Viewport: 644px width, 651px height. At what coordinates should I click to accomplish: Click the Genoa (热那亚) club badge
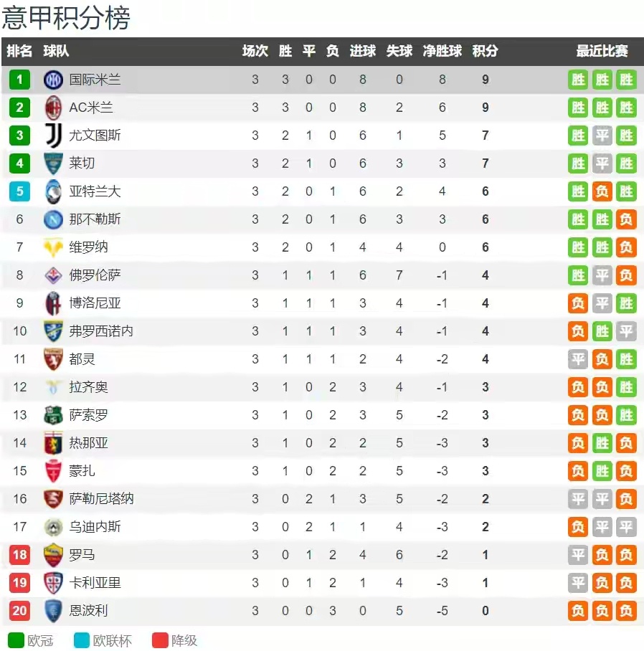click(x=54, y=443)
